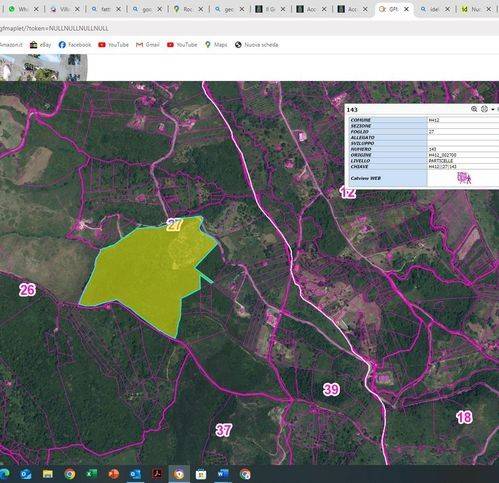Open the eBay bookmark

click(x=41, y=45)
